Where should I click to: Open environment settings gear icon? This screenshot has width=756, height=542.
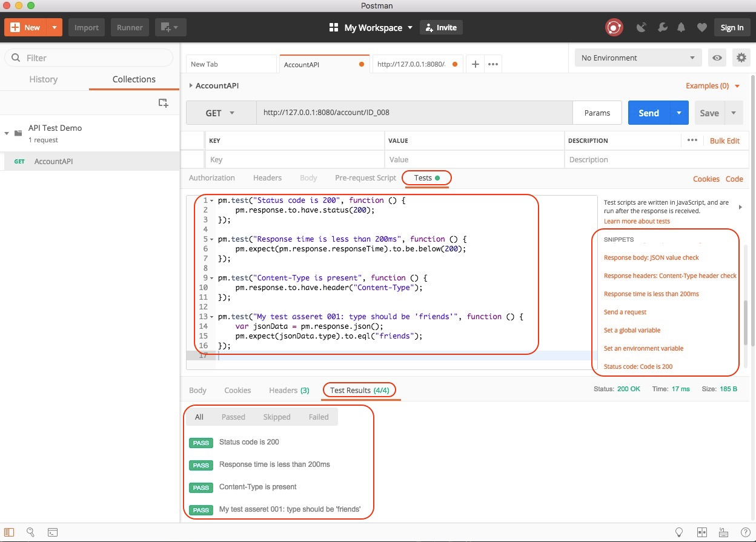point(741,58)
